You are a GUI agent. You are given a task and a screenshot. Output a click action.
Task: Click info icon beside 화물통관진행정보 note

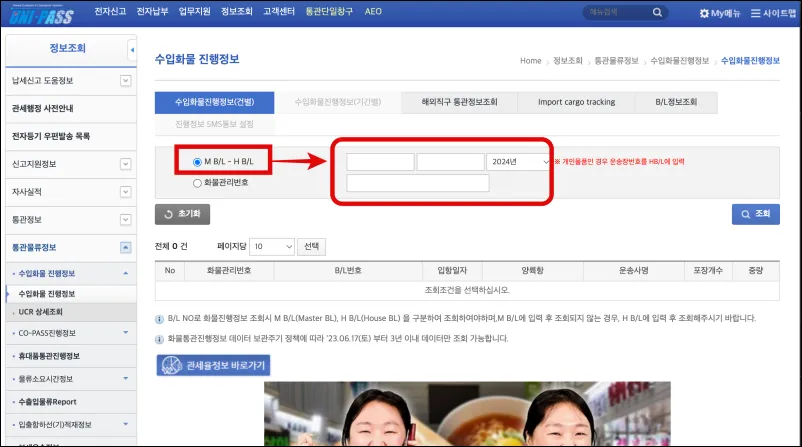(159, 339)
